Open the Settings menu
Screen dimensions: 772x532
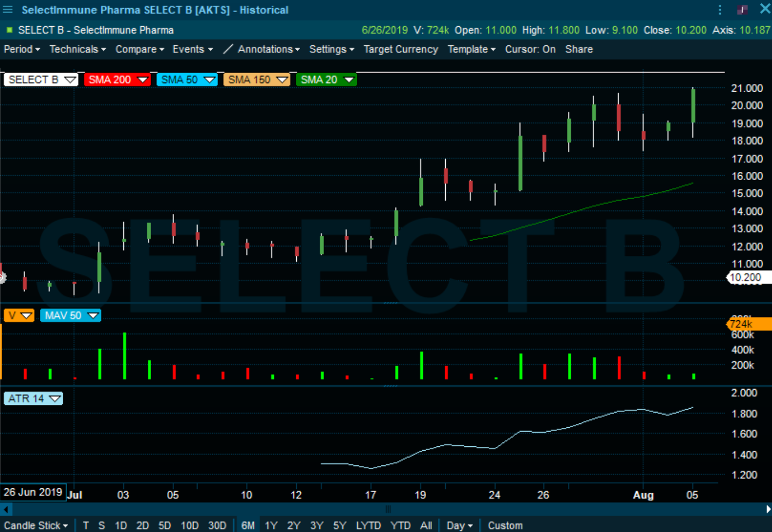coord(332,49)
